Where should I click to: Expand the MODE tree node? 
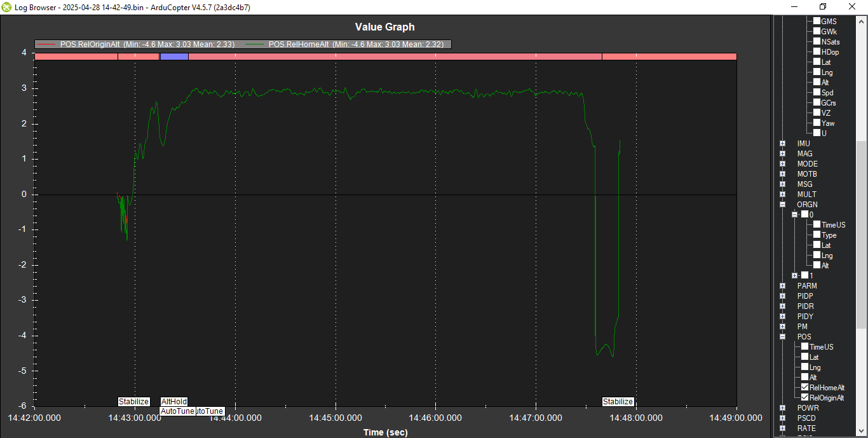tap(783, 164)
